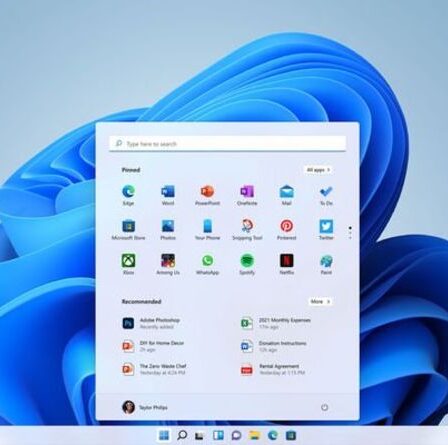The image size is (448, 445).
Task: Open the Netflix app
Action: coord(287,264)
